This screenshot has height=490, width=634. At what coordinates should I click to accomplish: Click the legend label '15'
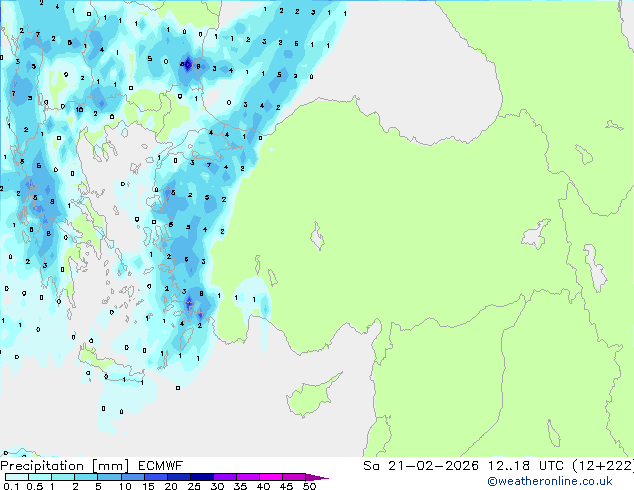coord(148,486)
